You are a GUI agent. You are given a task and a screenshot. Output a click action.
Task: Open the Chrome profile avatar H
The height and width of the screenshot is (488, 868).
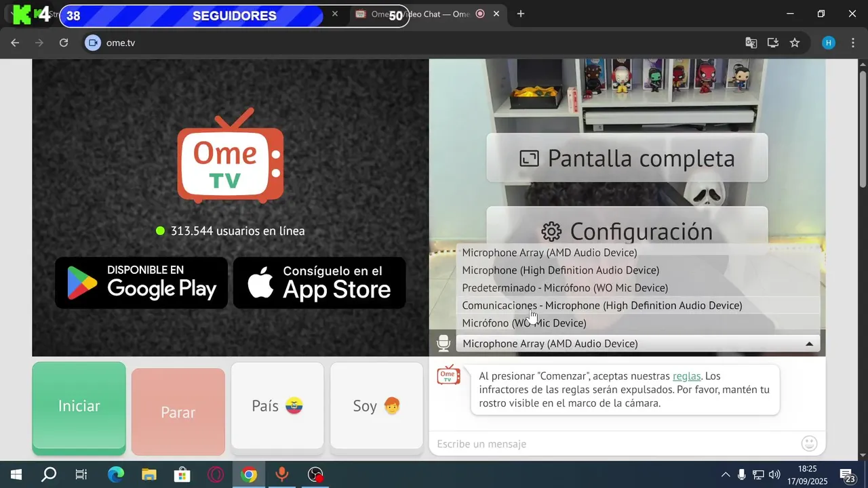point(829,43)
